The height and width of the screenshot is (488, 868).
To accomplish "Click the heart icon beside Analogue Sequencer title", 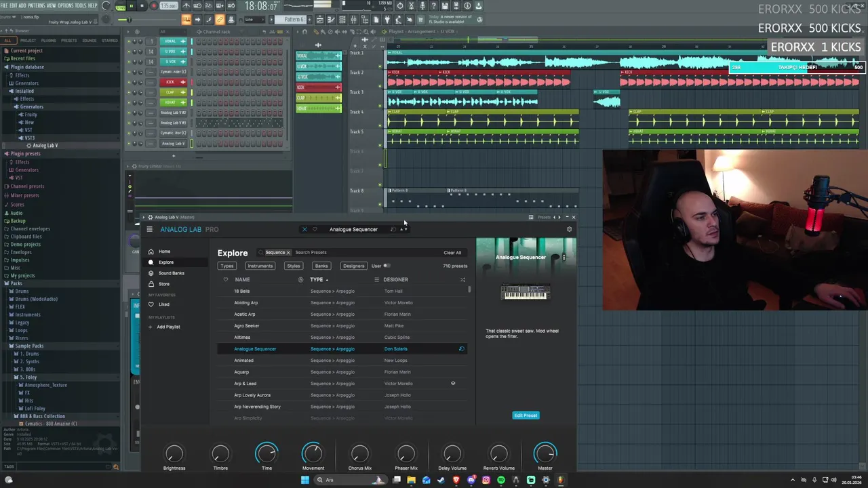I will [314, 229].
